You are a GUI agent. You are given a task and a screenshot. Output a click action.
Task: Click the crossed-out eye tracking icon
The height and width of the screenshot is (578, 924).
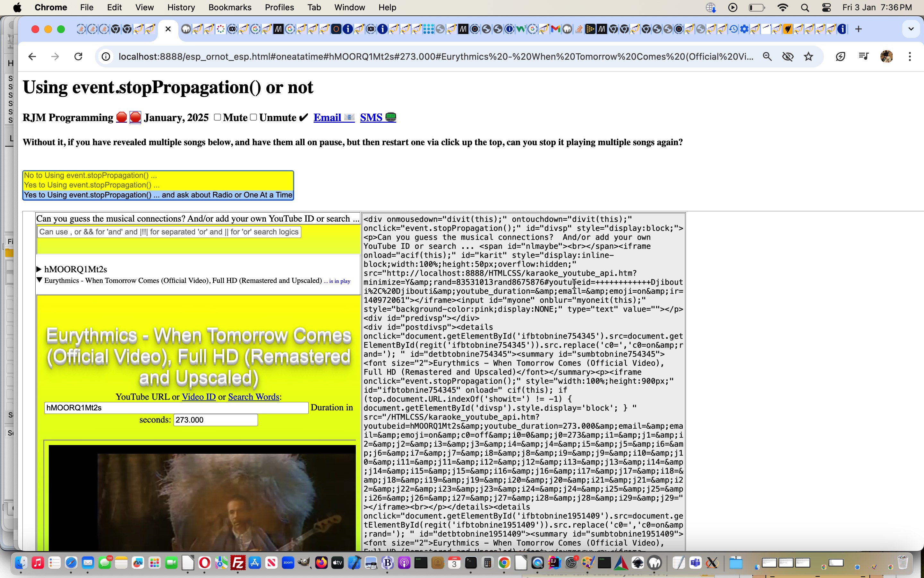pyautogui.click(x=788, y=57)
